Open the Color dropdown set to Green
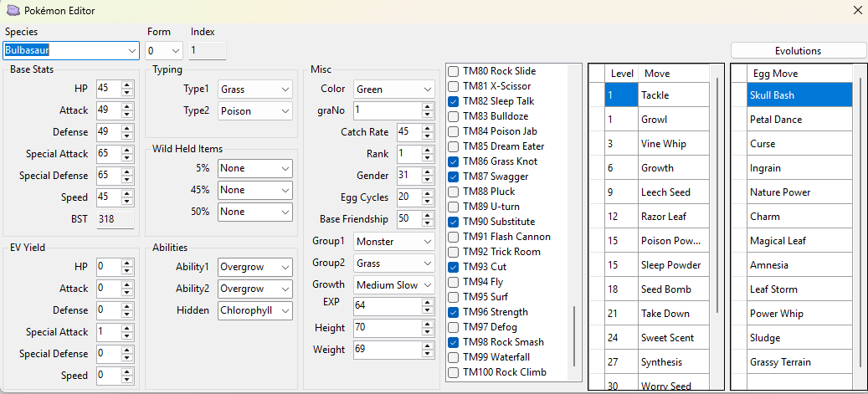 coord(394,90)
